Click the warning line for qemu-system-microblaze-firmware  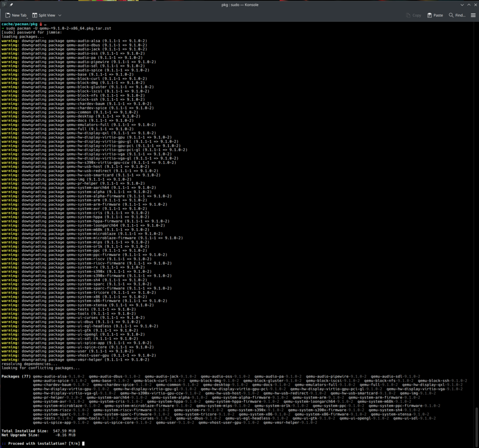click(92, 238)
